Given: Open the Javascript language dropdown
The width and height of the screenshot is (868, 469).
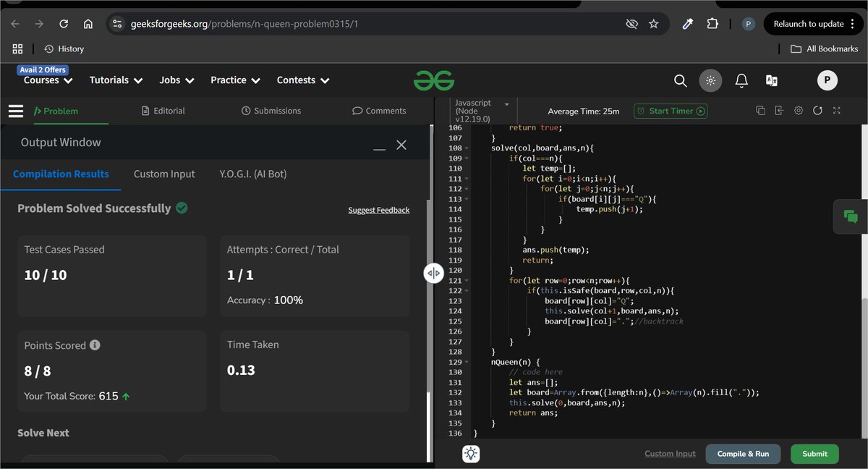Looking at the screenshot, I should [482, 111].
